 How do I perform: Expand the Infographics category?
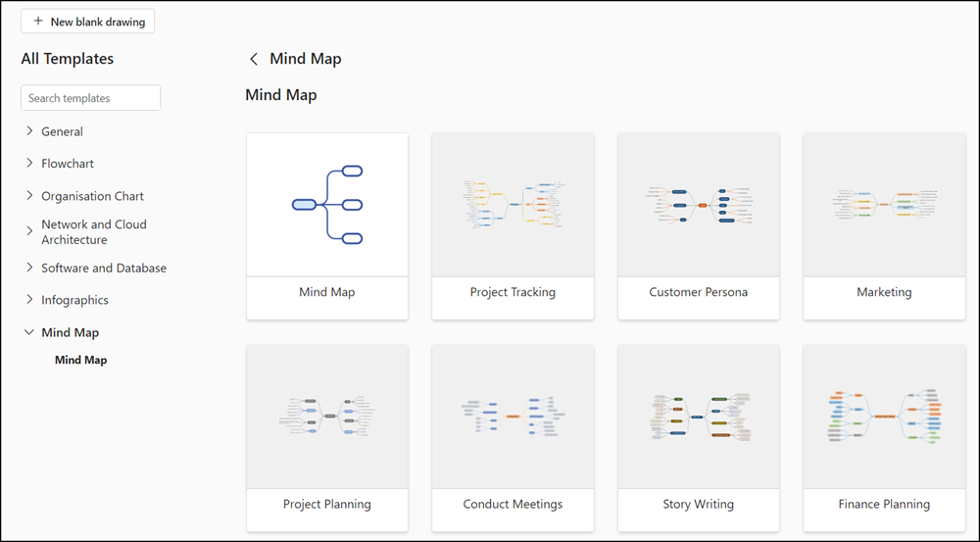(x=29, y=299)
